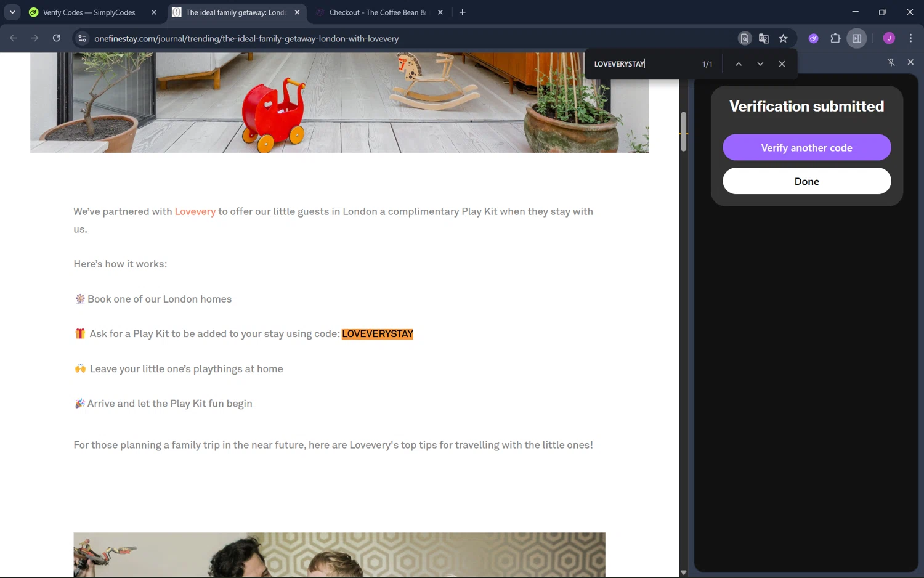Click the find bar LOVEVERYSTAY search field

[644, 64]
